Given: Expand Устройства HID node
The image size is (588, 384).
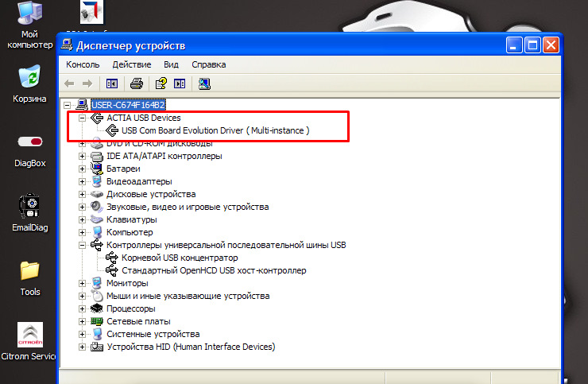Looking at the screenshot, I should [82, 347].
